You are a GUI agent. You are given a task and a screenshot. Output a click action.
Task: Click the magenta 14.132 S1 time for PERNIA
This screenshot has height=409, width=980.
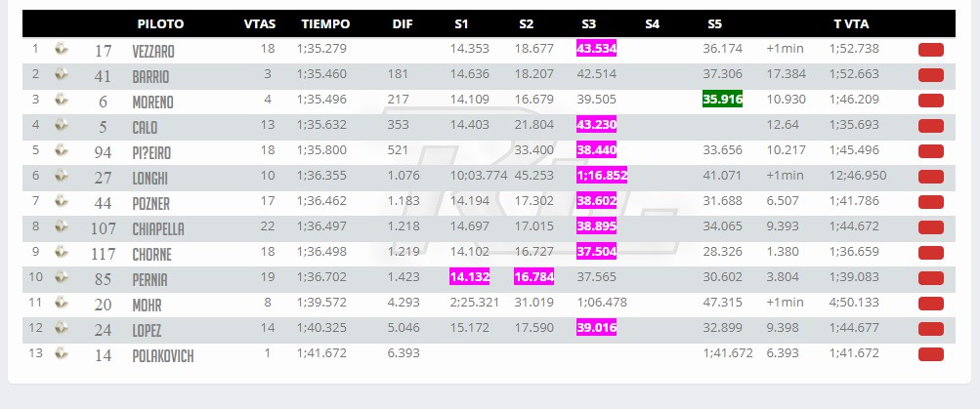[x=469, y=277]
